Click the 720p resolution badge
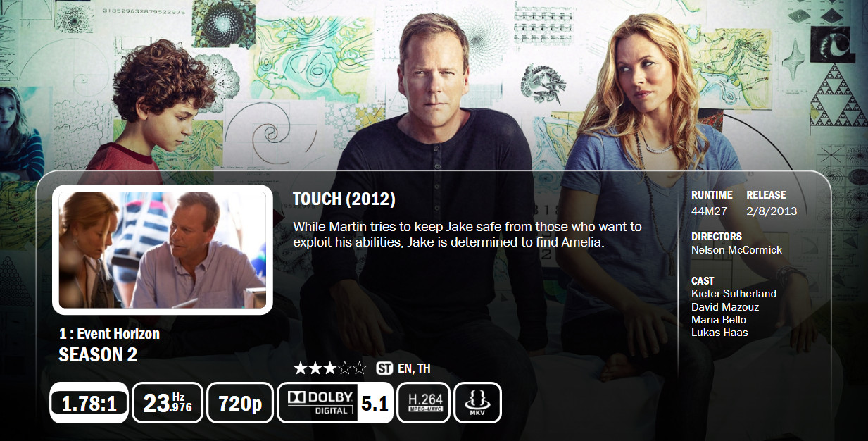 [240, 403]
